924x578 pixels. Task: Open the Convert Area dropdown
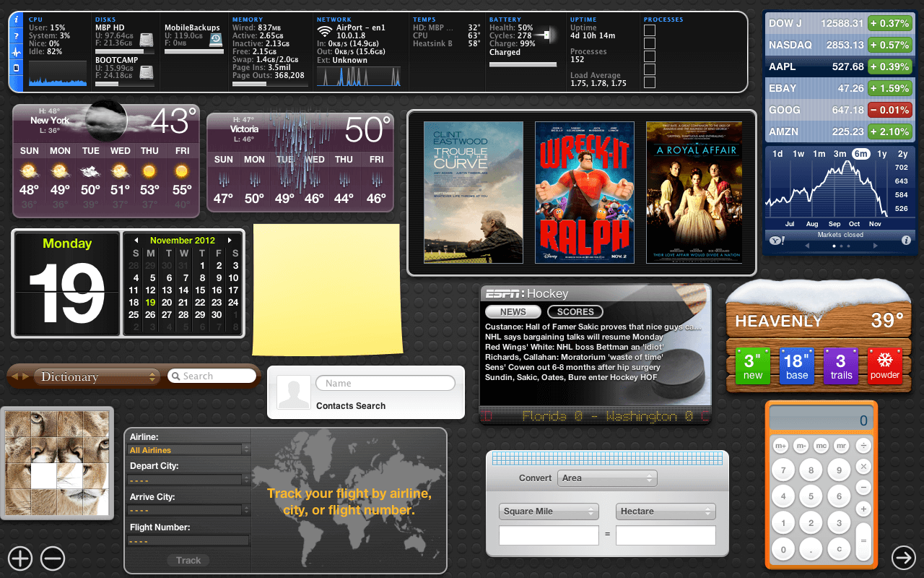(x=607, y=478)
